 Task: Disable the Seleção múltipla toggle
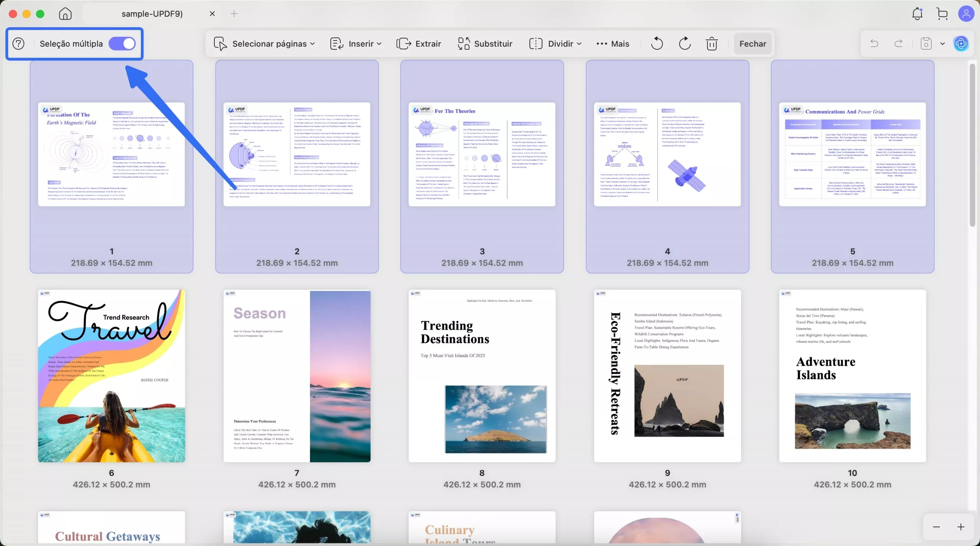pyautogui.click(x=122, y=44)
